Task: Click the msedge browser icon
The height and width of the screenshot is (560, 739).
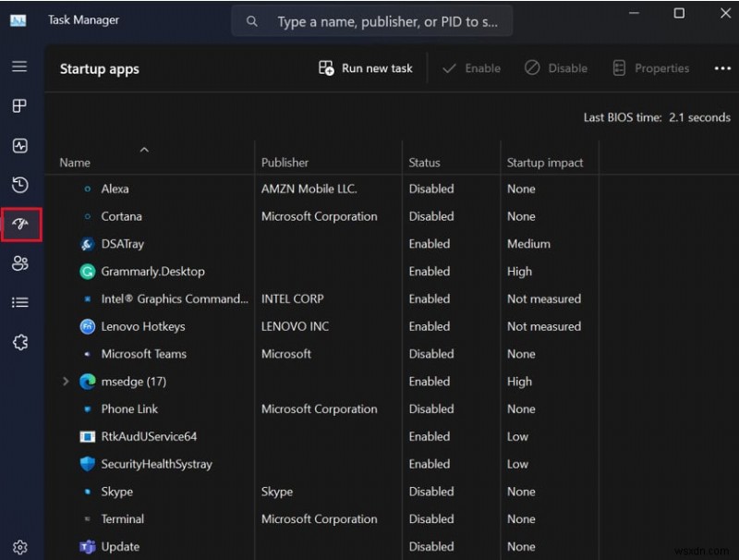Action: (87, 382)
